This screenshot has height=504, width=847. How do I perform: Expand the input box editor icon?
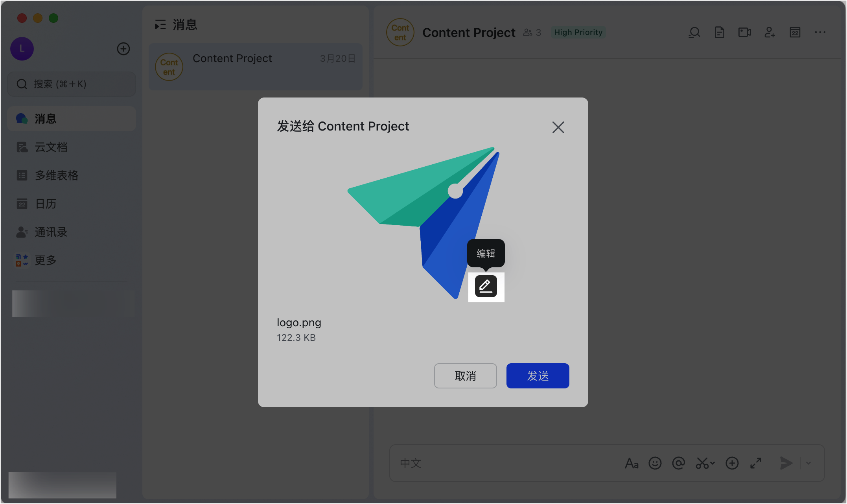[756, 463]
